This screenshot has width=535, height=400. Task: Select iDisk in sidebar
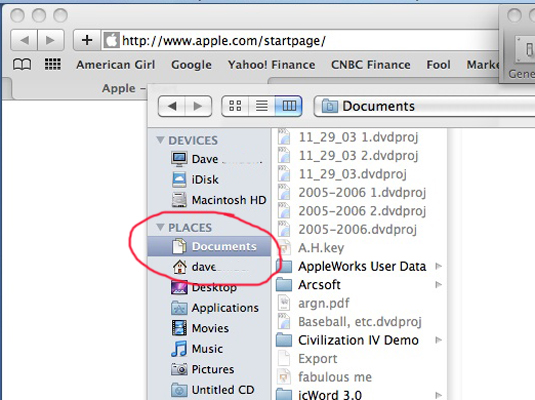[209, 180]
